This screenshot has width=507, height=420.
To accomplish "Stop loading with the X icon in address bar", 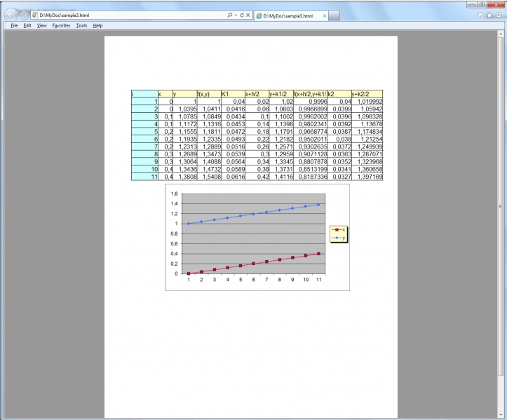I will [248, 15].
